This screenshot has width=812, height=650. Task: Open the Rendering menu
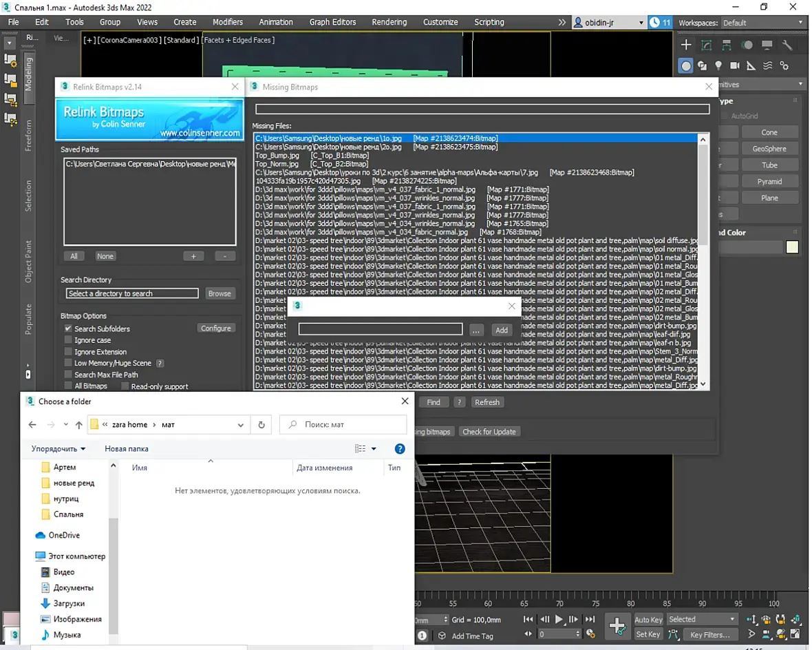click(389, 22)
